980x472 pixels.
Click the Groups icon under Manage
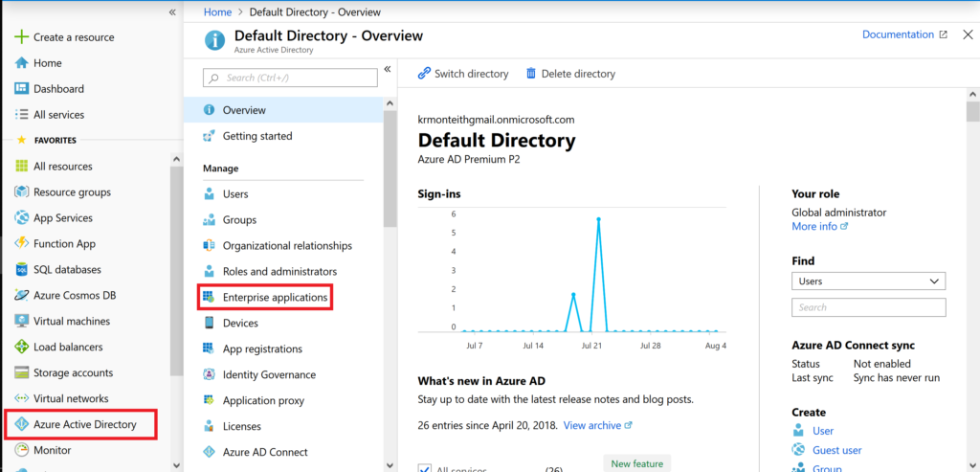pos(210,220)
